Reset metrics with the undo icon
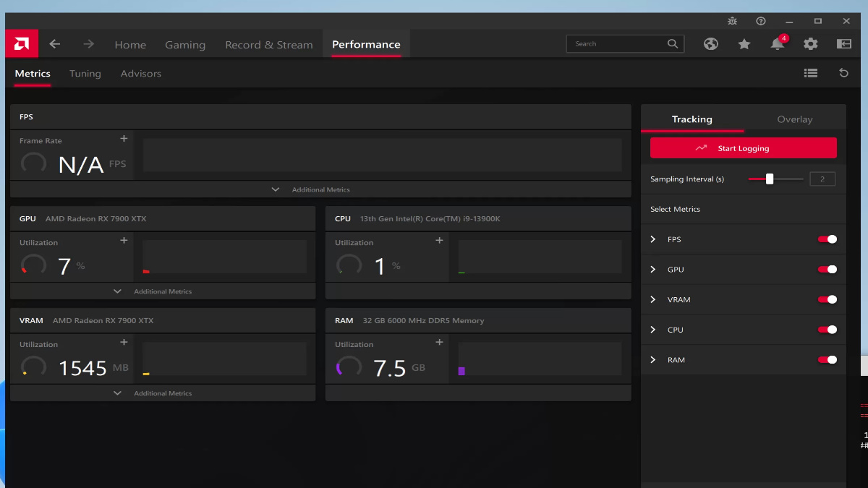 tap(843, 73)
